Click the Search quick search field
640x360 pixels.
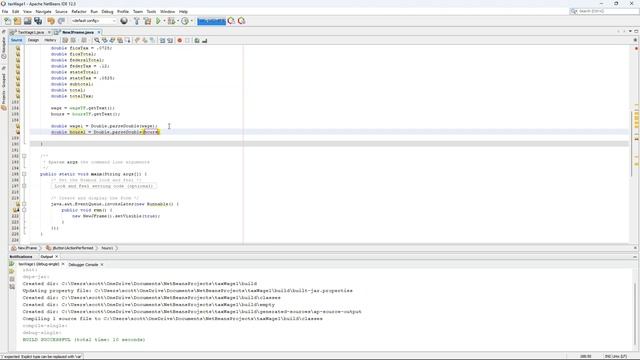[x=604, y=11]
